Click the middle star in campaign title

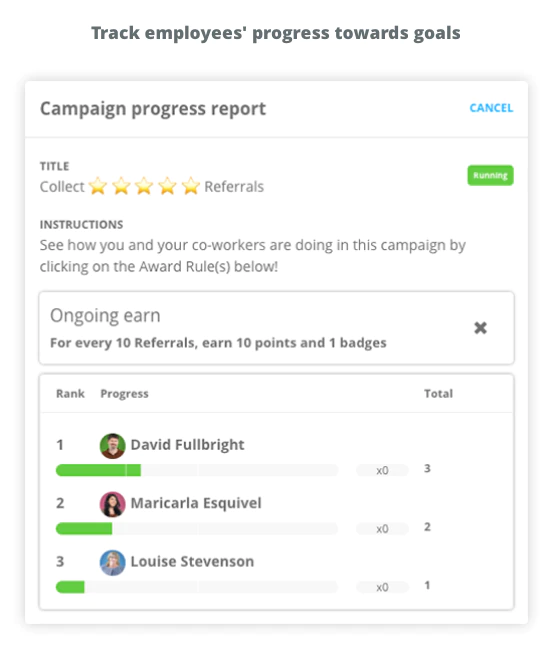144,186
